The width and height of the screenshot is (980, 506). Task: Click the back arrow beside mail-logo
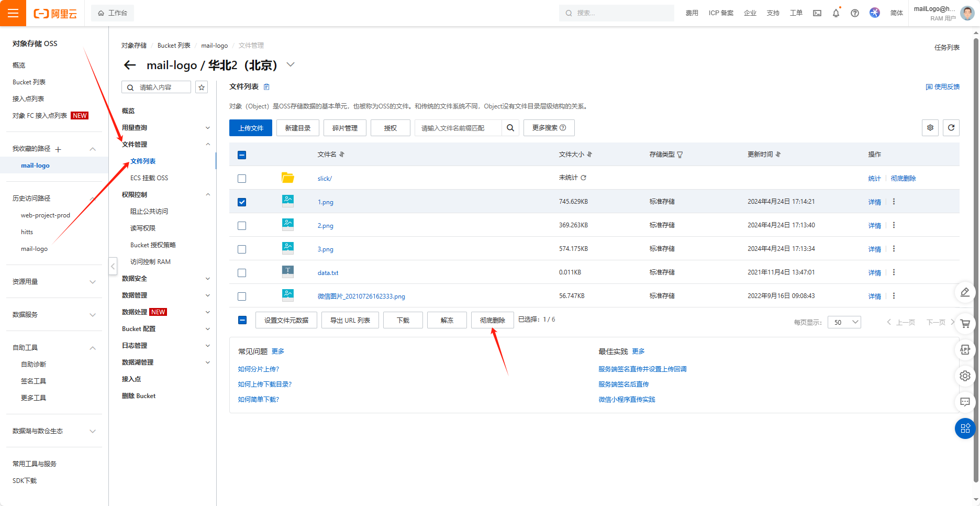coord(130,65)
